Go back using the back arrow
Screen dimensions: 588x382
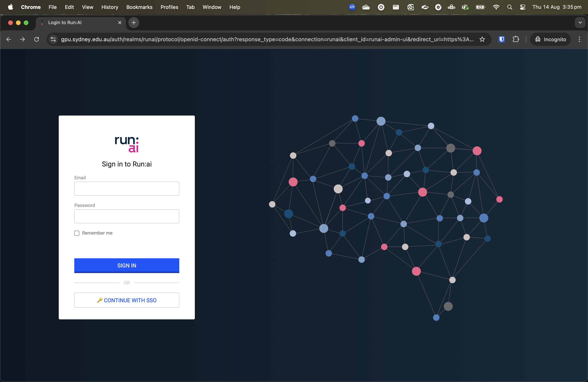point(9,39)
